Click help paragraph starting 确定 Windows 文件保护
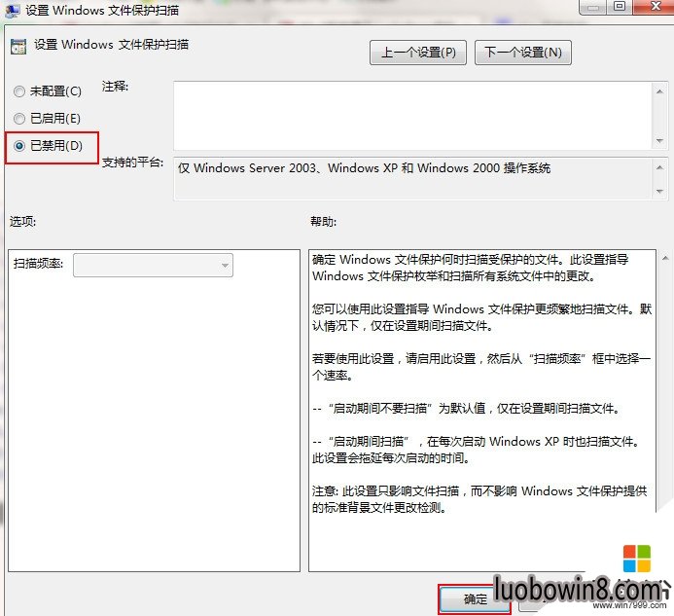The image size is (674, 616). point(471,268)
